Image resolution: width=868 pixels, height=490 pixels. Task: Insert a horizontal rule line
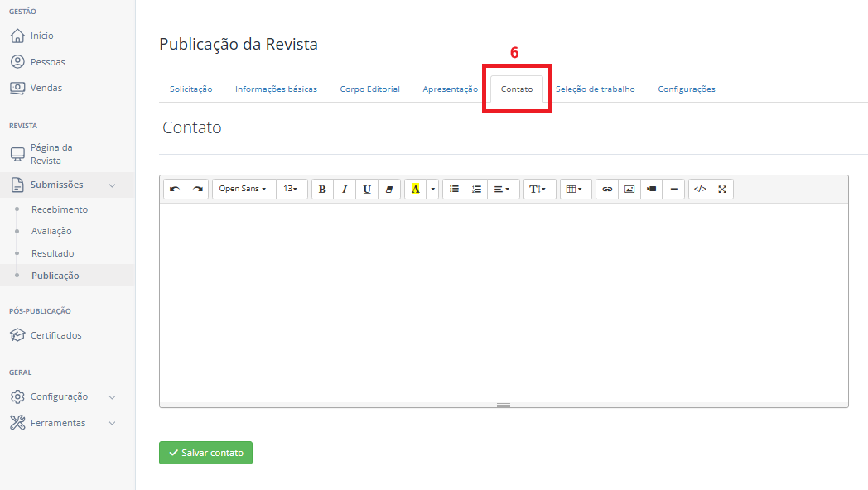[x=673, y=190]
